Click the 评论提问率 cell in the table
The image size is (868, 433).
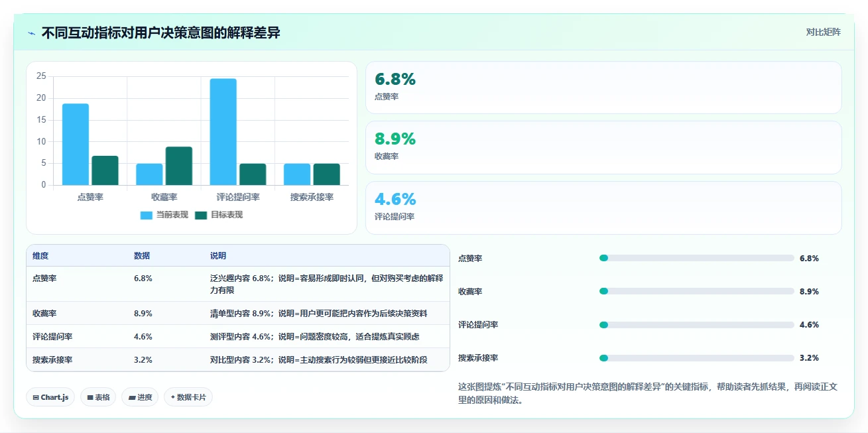pos(52,336)
